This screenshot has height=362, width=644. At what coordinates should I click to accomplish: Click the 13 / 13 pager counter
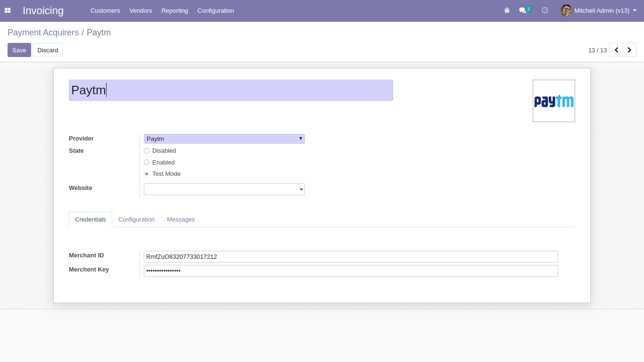(x=597, y=50)
